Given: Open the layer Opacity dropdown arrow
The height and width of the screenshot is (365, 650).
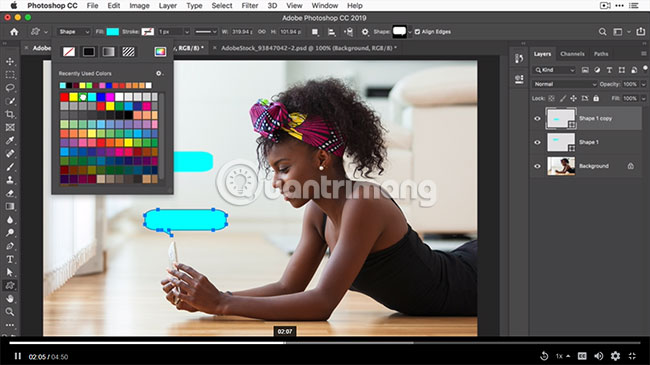Looking at the screenshot, I should pos(643,84).
